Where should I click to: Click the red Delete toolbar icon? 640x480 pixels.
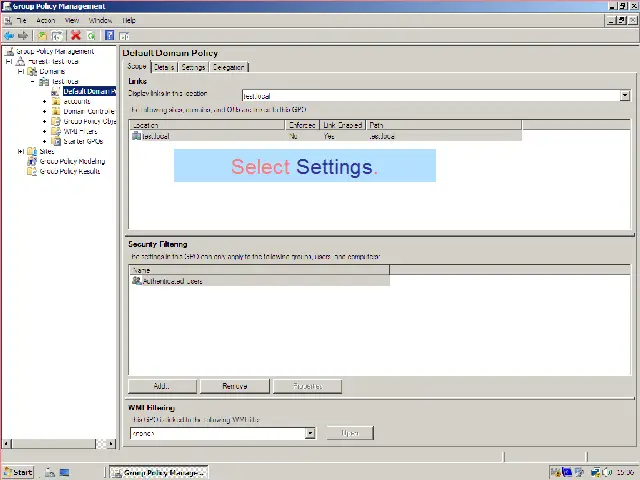pos(76,36)
